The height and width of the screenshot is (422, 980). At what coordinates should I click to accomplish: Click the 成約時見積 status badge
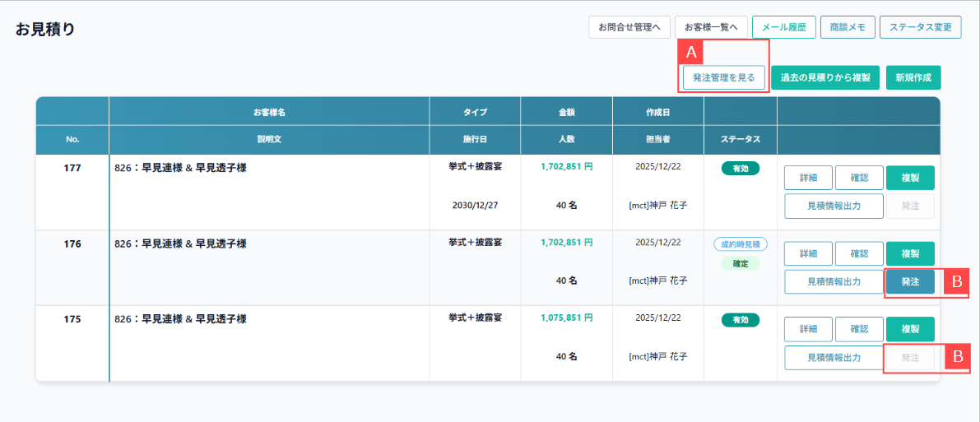point(741,244)
